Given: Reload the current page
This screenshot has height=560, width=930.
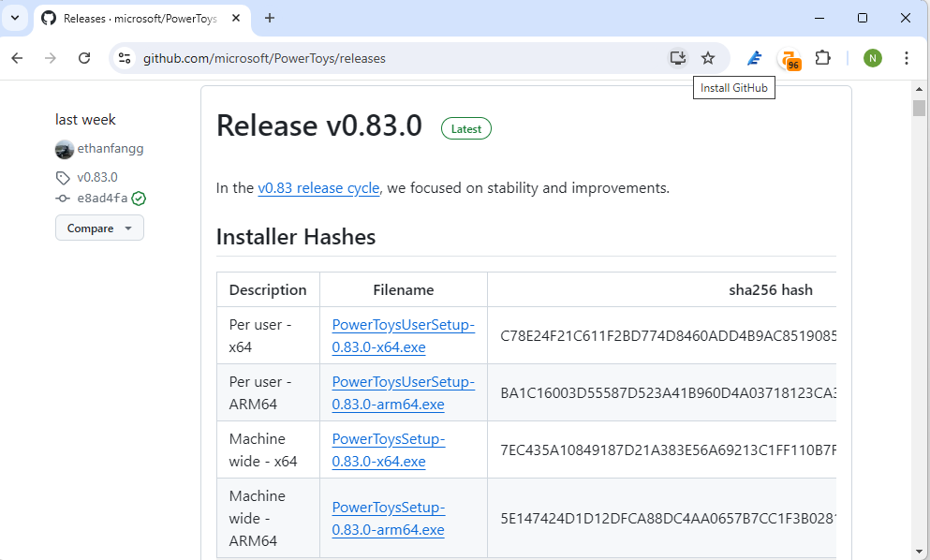Looking at the screenshot, I should click(84, 58).
